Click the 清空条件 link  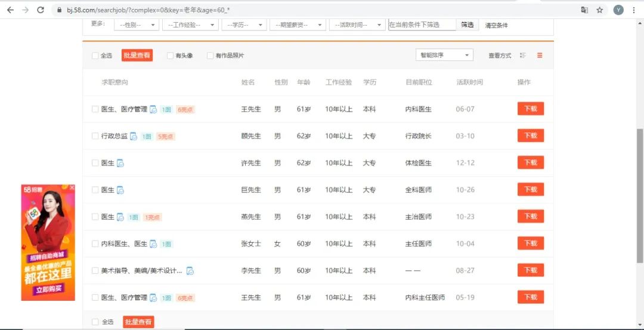click(497, 26)
